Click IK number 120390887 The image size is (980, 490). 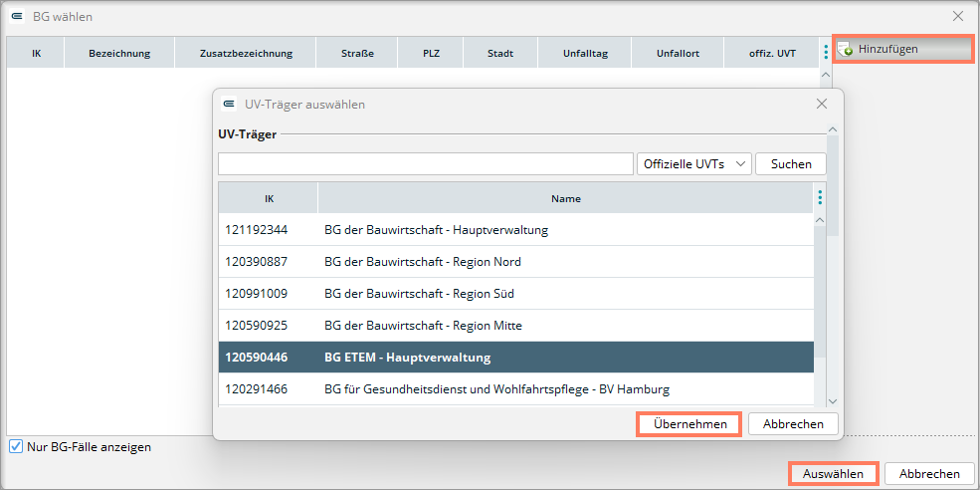point(257,262)
